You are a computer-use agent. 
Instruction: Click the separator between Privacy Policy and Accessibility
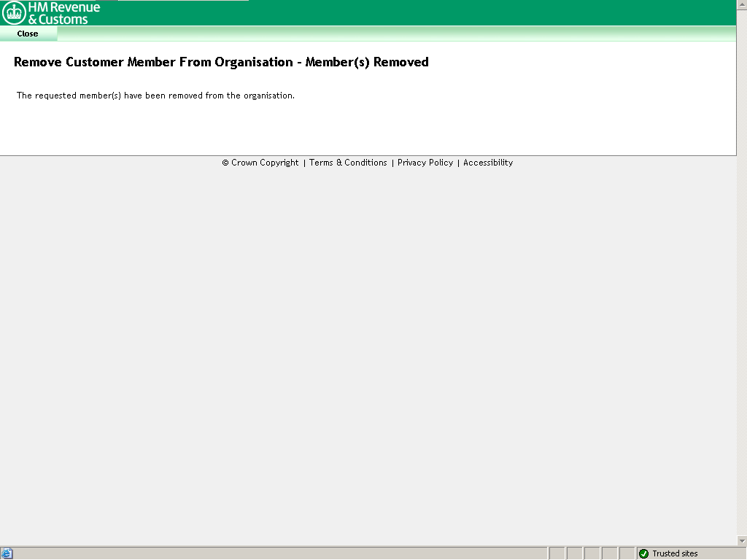pos(458,163)
